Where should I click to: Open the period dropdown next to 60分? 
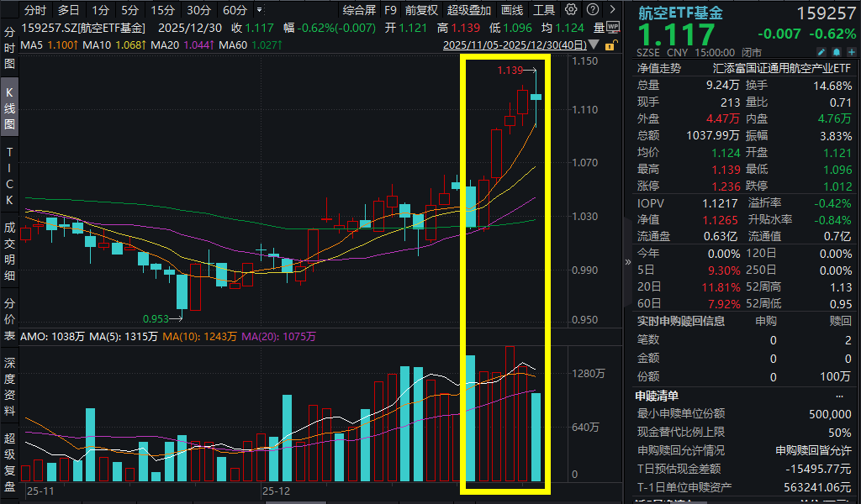click(259, 10)
